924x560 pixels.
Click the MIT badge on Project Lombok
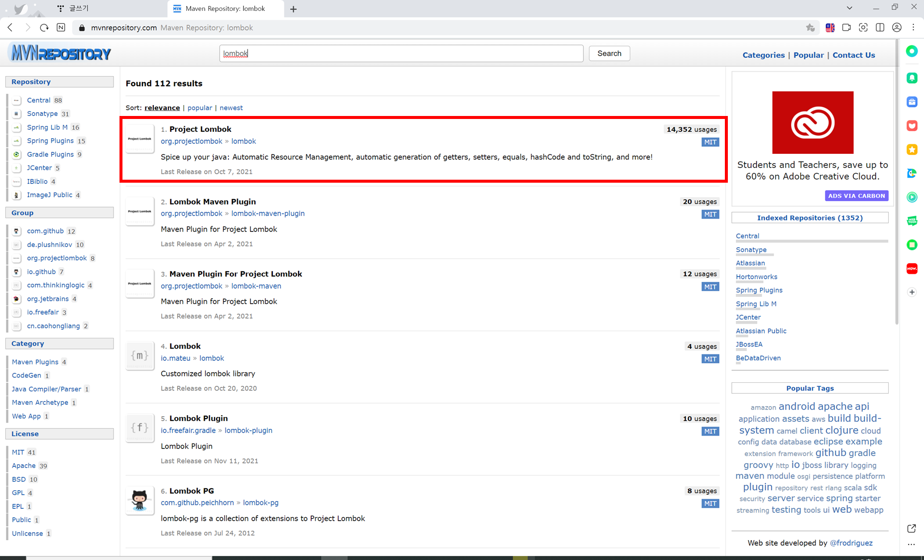coord(710,142)
